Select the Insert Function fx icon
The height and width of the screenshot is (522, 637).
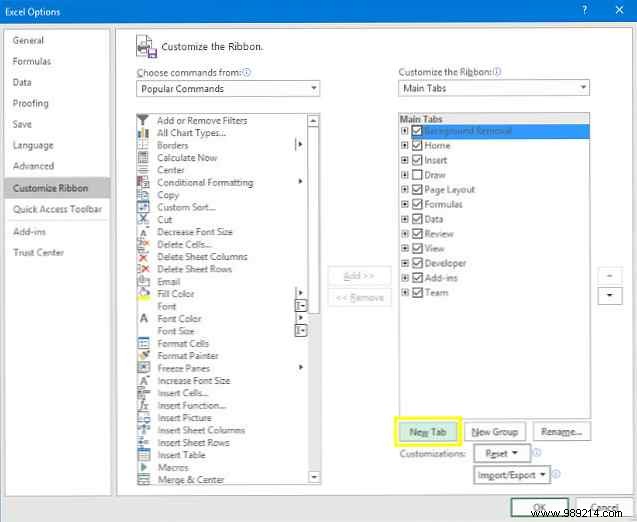[143, 405]
